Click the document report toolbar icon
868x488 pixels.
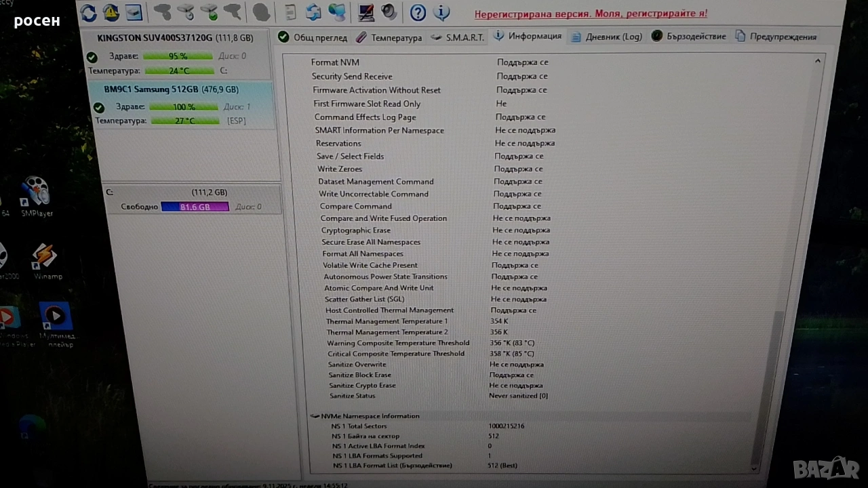[290, 12]
